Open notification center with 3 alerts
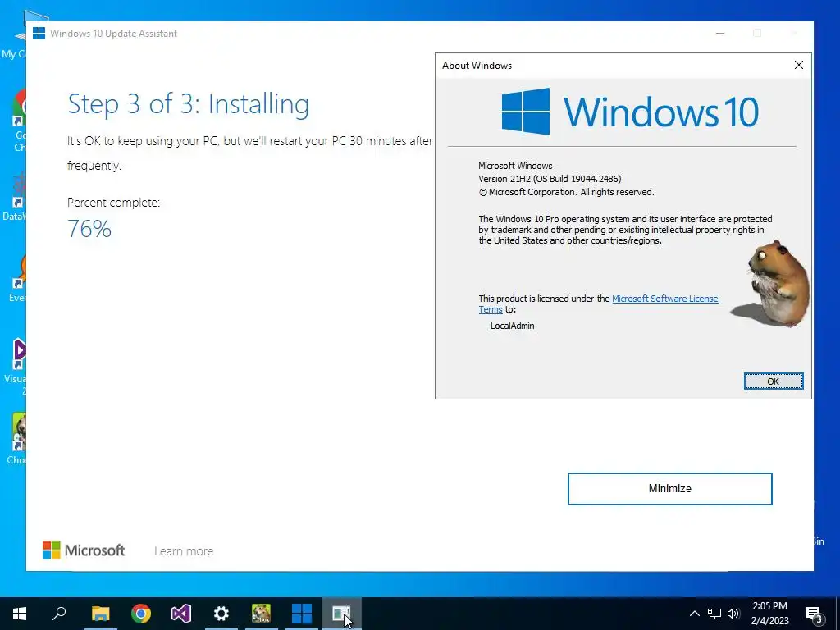Image resolution: width=840 pixels, height=630 pixels. pos(814,614)
